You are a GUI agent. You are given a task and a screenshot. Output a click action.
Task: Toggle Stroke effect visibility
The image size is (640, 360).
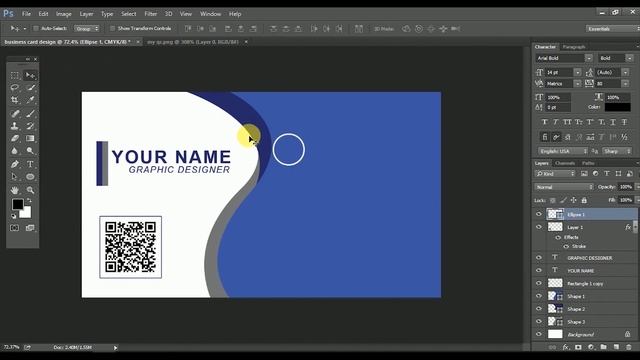(566, 246)
